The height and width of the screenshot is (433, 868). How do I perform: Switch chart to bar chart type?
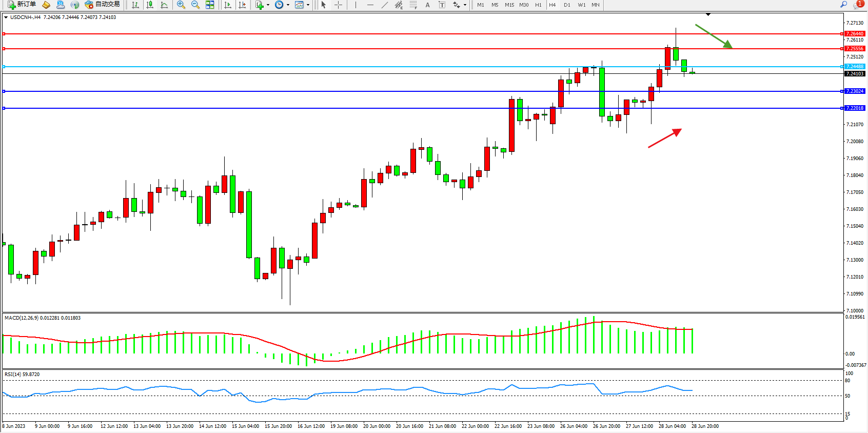[135, 5]
